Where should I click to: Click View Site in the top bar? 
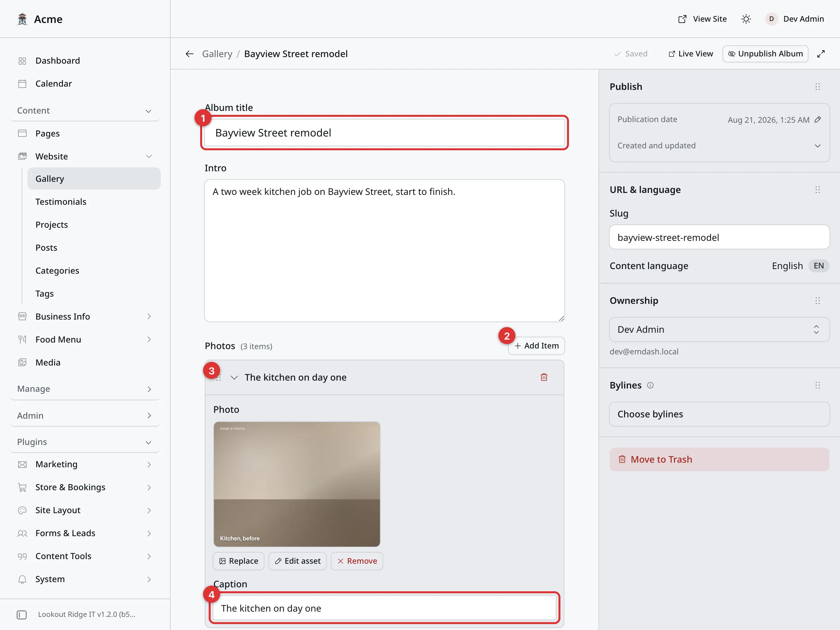coord(703,19)
